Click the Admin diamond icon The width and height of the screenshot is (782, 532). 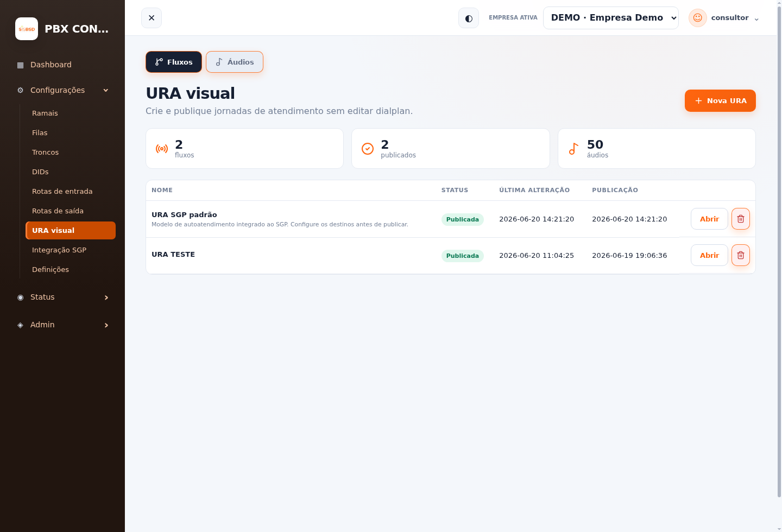(21, 325)
